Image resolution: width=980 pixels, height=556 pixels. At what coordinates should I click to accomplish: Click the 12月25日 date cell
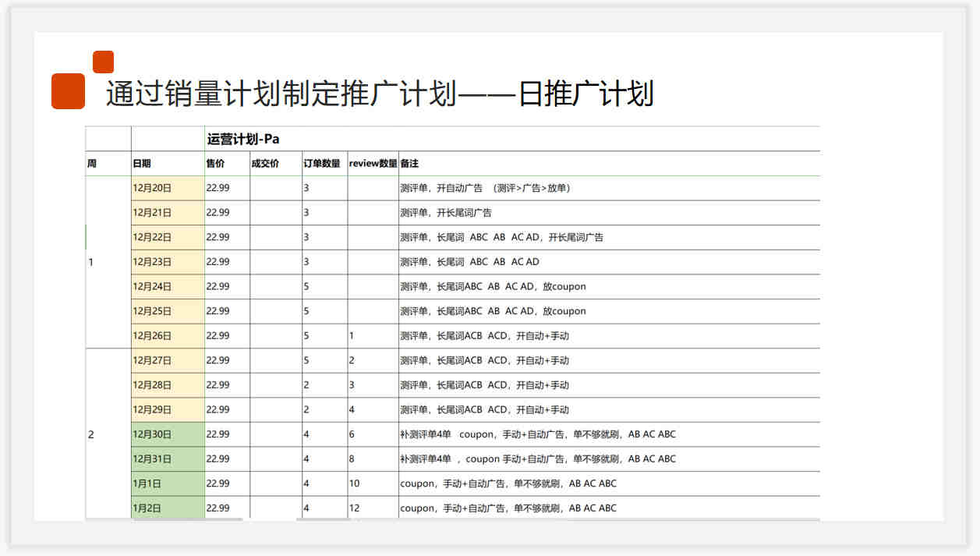(x=168, y=311)
